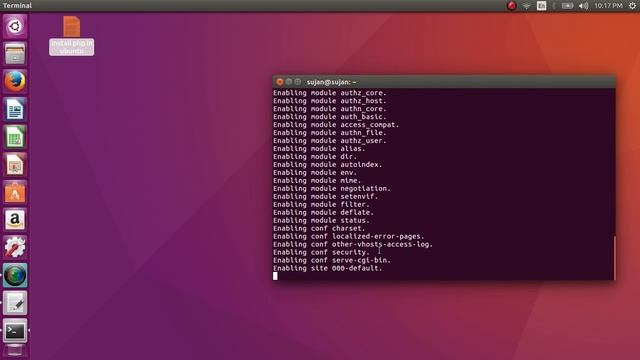Screen dimensions: 640x360
Task: Click the line 'Enabling module authz_core.'
Action: pos(330,93)
